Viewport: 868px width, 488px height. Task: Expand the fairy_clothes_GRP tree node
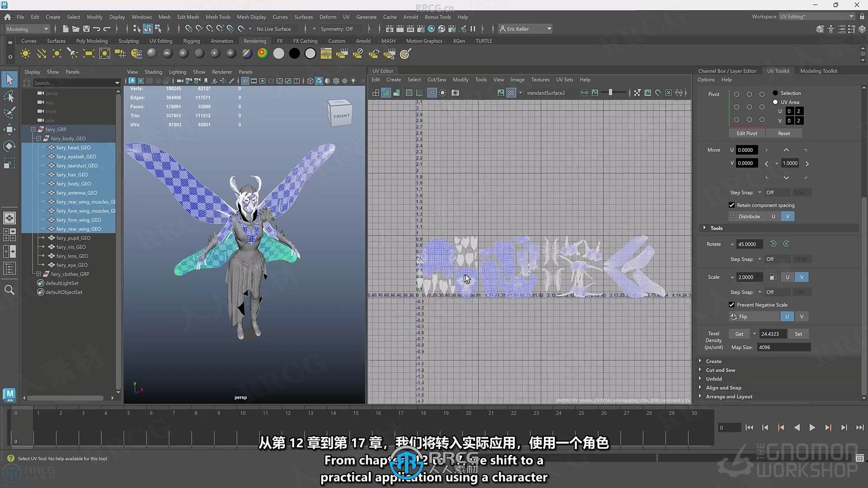click(x=38, y=274)
